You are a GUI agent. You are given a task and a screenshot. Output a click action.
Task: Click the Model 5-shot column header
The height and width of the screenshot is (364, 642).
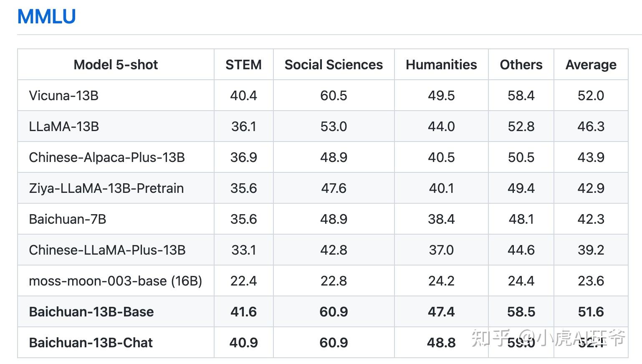point(116,65)
